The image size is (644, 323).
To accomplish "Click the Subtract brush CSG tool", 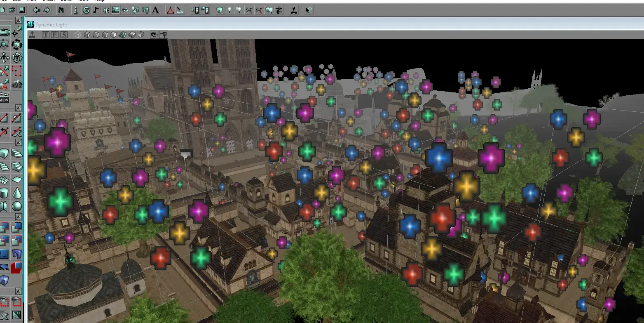I will (17, 227).
